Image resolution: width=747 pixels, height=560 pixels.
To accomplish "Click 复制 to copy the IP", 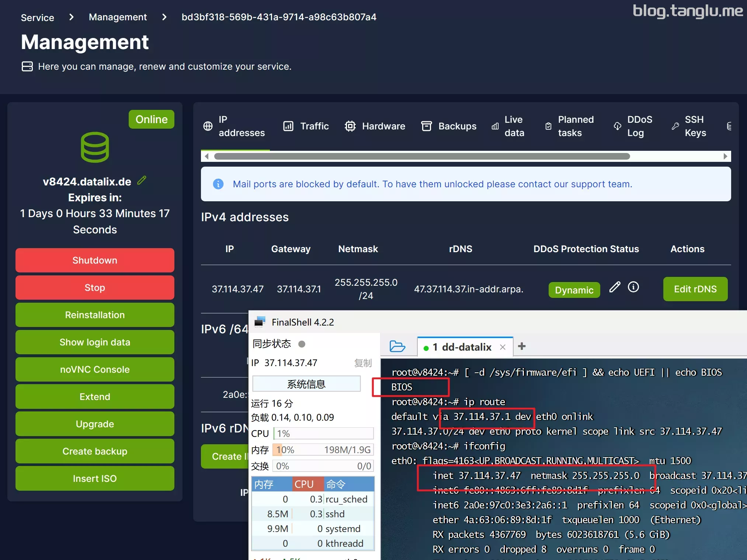I will pyautogui.click(x=362, y=363).
